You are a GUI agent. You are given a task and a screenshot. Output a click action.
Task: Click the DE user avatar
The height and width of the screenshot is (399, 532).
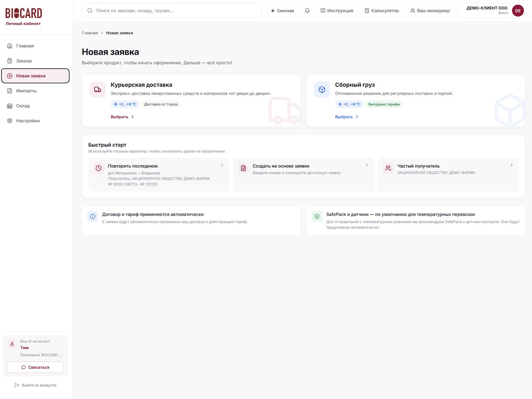(518, 11)
